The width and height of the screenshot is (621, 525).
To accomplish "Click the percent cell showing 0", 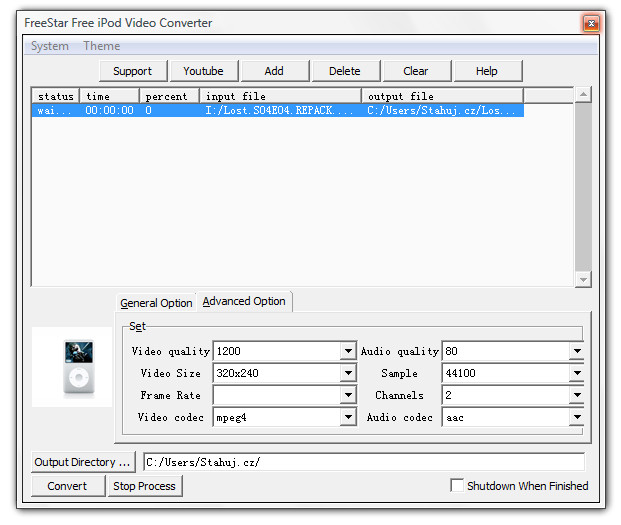I will [170, 110].
